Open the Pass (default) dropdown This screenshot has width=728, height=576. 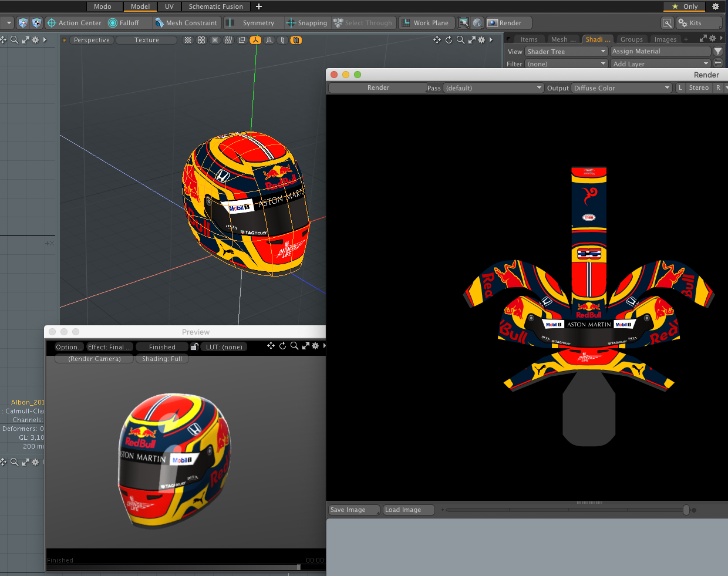click(493, 88)
